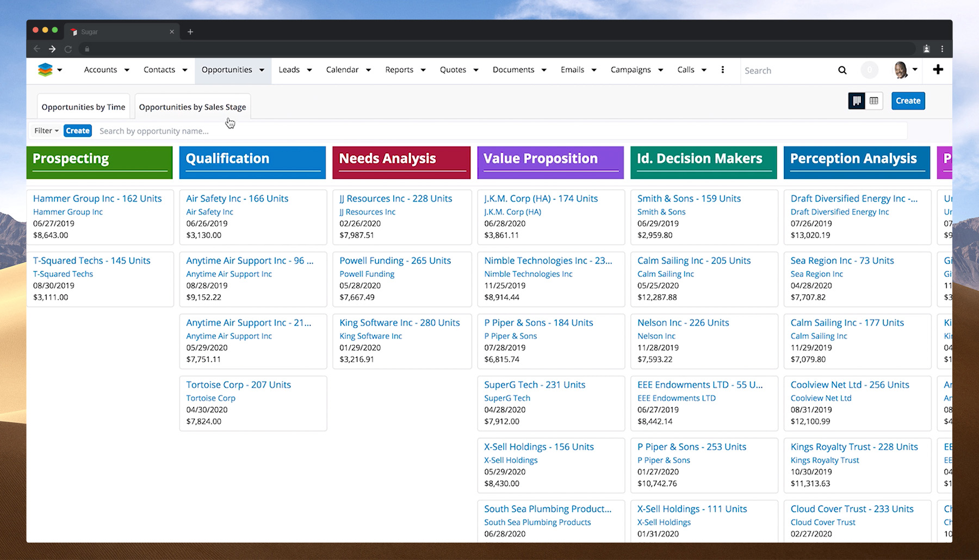Screen dimensions: 979x560
Task: Reload the page with refresh icon
Action: click(68, 49)
